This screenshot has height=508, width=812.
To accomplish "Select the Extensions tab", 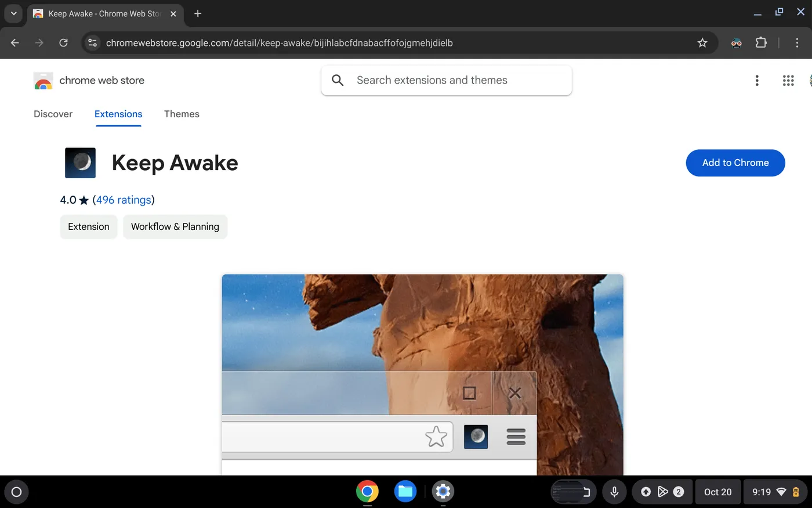I will click(x=118, y=114).
